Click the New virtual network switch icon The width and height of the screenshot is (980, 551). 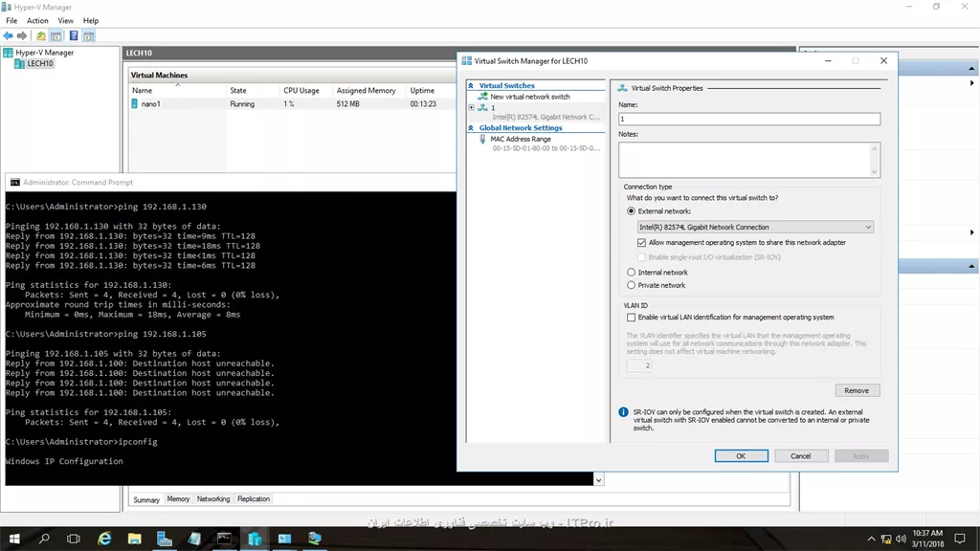[482, 97]
